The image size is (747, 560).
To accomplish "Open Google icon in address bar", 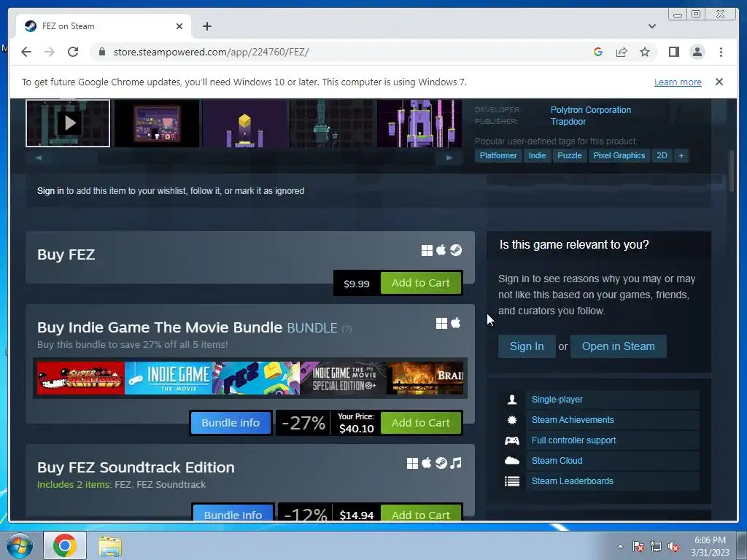I will 598,52.
